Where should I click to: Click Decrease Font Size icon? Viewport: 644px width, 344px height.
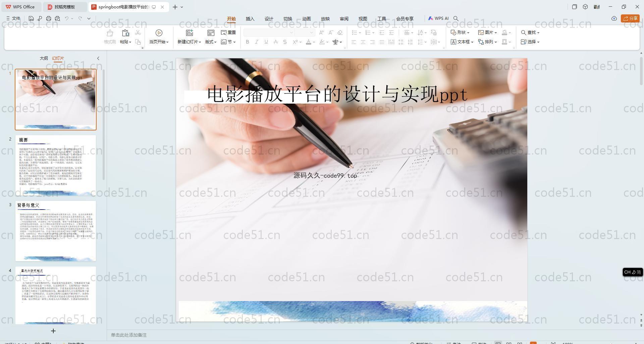click(x=331, y=33)
